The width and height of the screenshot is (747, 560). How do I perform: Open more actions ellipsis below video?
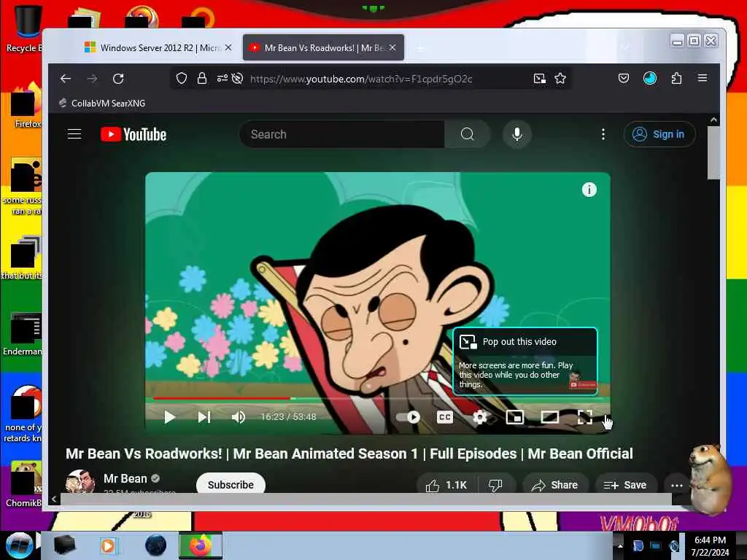tap(676, 485)
